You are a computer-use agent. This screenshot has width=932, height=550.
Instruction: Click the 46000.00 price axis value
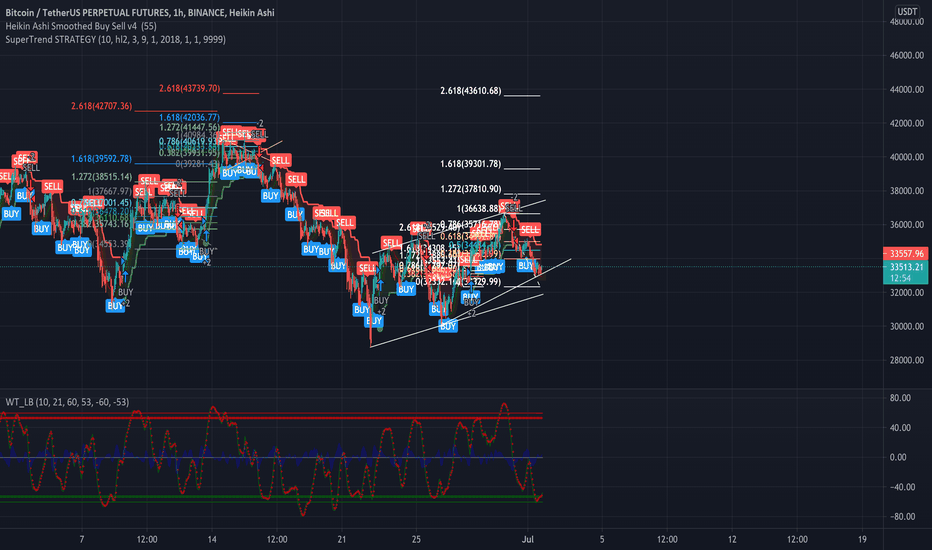906,55
